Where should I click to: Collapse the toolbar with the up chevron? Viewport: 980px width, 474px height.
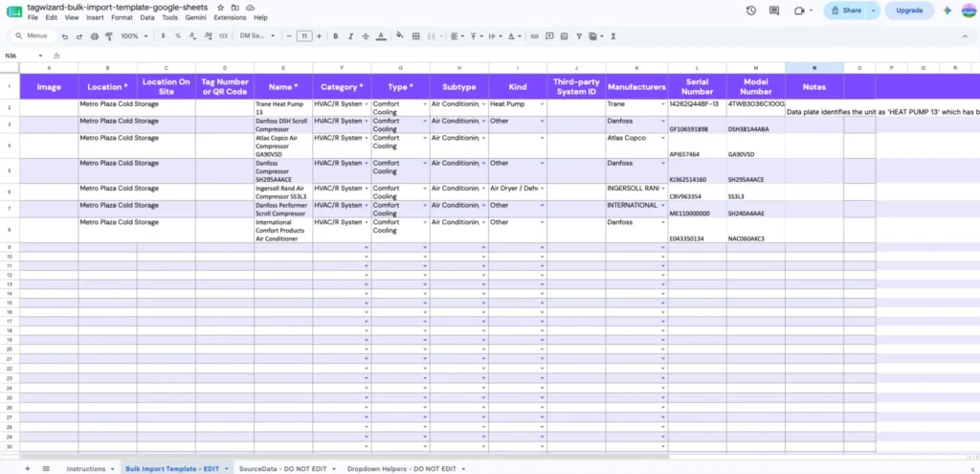coord(965,36)
